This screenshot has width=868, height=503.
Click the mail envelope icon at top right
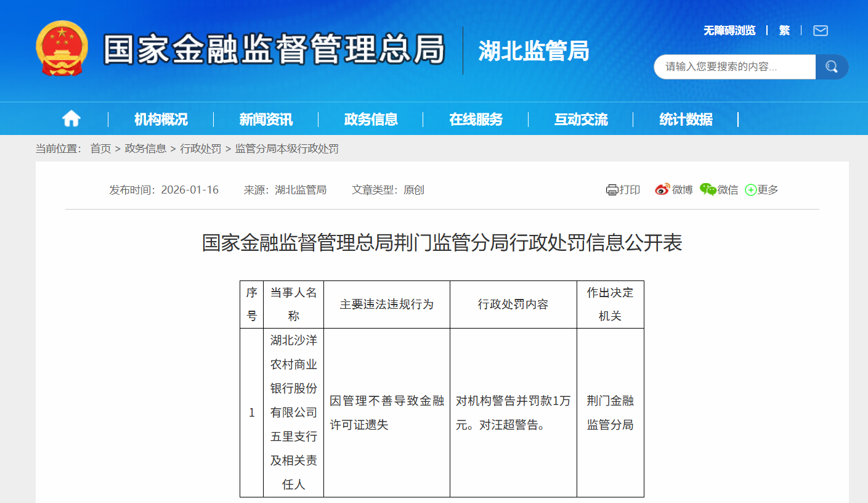point(820,30)
